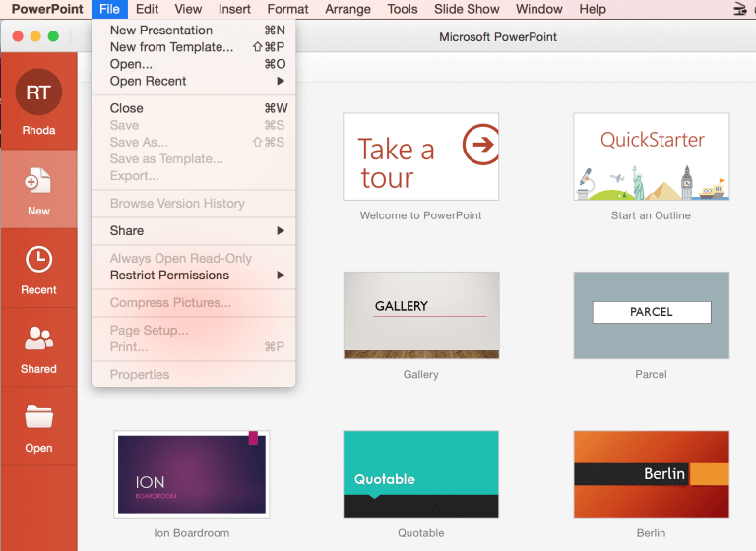The height and width of the screenshot is (551, 756).
Task: Open the View menu
Action: pos(188,9)
